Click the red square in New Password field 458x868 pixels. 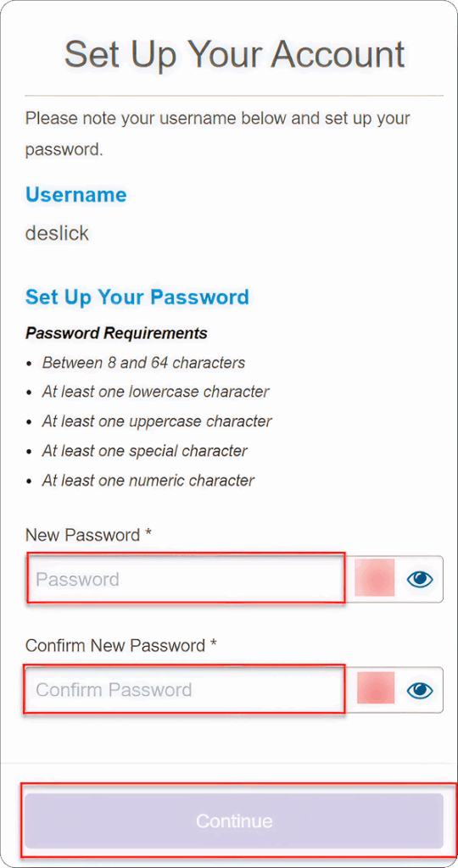coord(375,577)
